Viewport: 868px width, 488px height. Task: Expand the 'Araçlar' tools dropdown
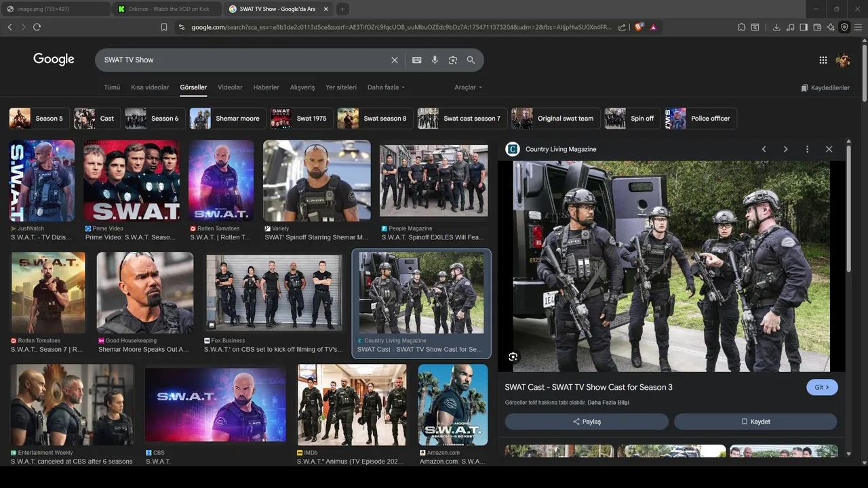coord(469,87)
